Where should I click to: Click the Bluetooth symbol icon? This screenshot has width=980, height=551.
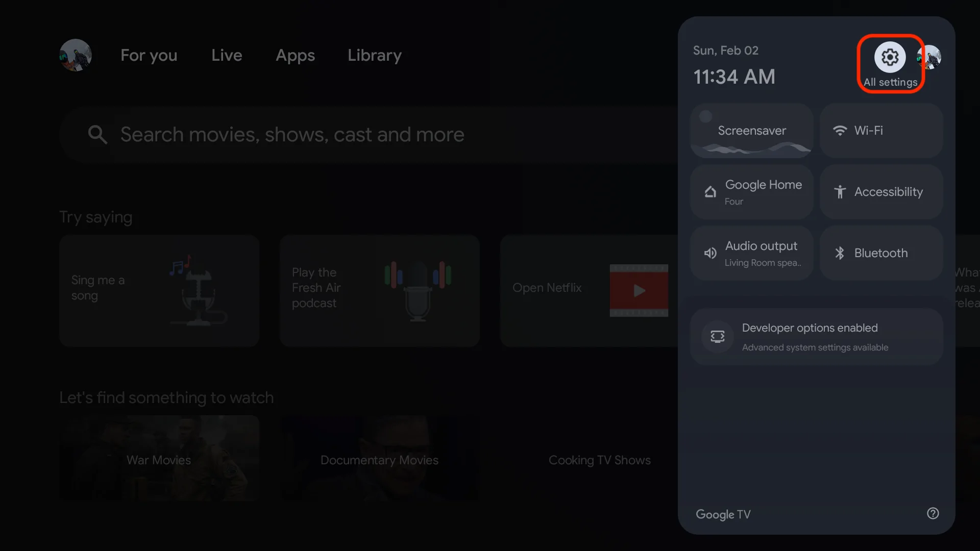[x=840, y=253]
